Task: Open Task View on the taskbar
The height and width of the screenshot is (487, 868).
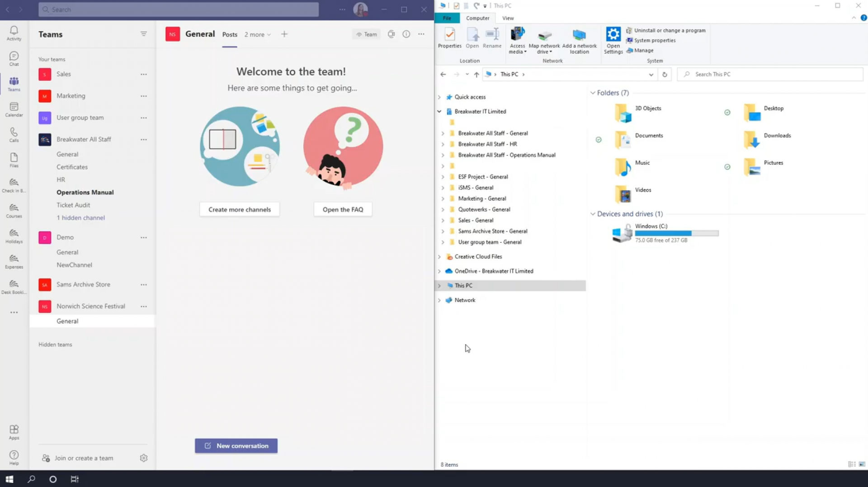Action: [75, 479]
